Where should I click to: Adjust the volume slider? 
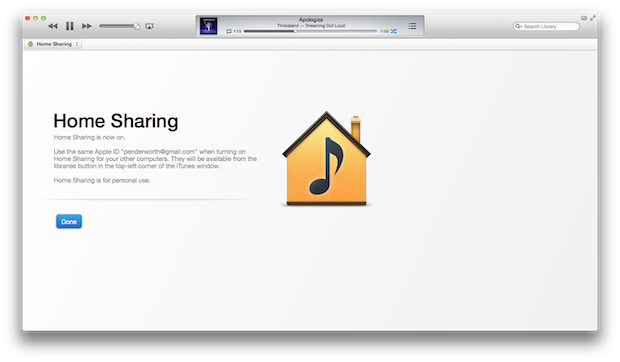pos(119,26)
